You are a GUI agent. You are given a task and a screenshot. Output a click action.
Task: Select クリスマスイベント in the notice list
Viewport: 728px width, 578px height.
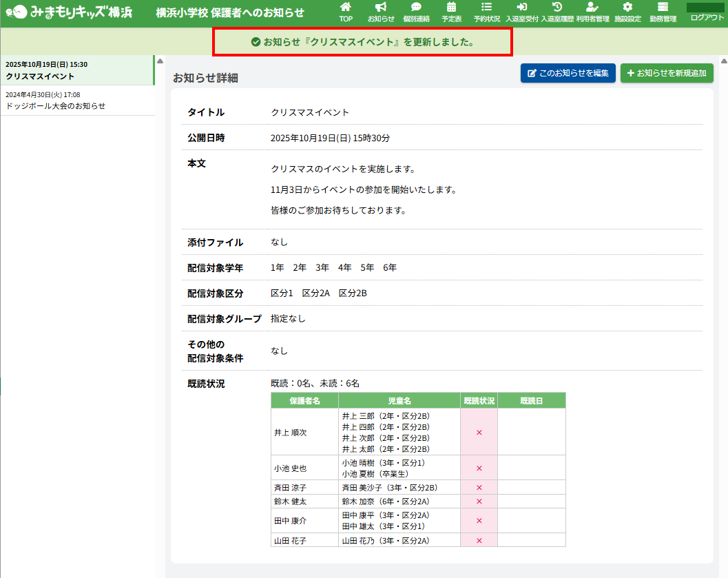76,70
